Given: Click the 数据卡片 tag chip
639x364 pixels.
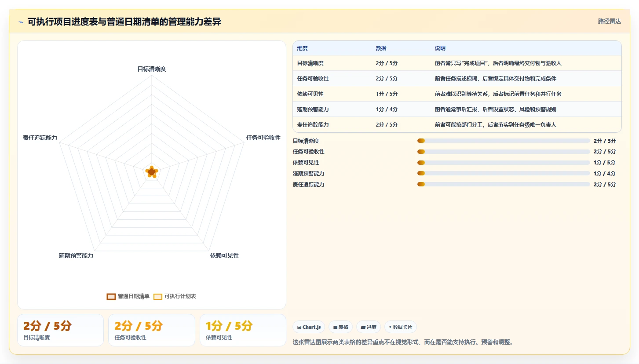Looking at the screenshot, I should tap(400, 327).
